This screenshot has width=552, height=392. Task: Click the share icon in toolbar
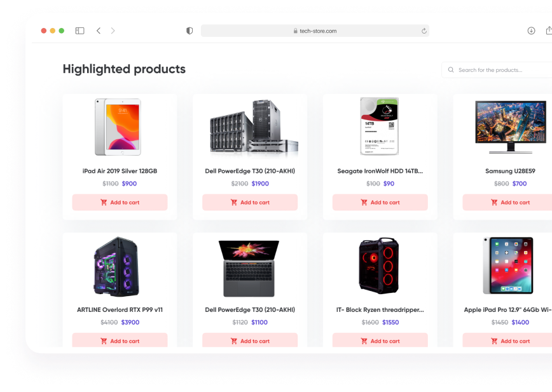point(549,30)
